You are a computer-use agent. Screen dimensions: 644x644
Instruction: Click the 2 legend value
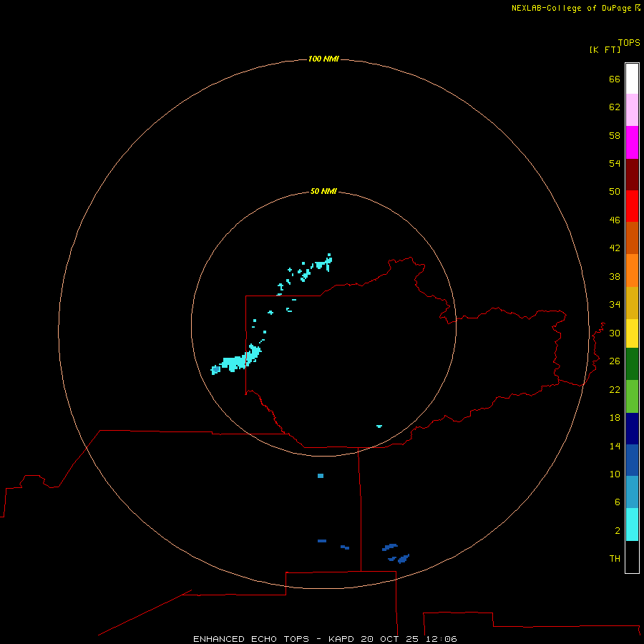point(618,531)
